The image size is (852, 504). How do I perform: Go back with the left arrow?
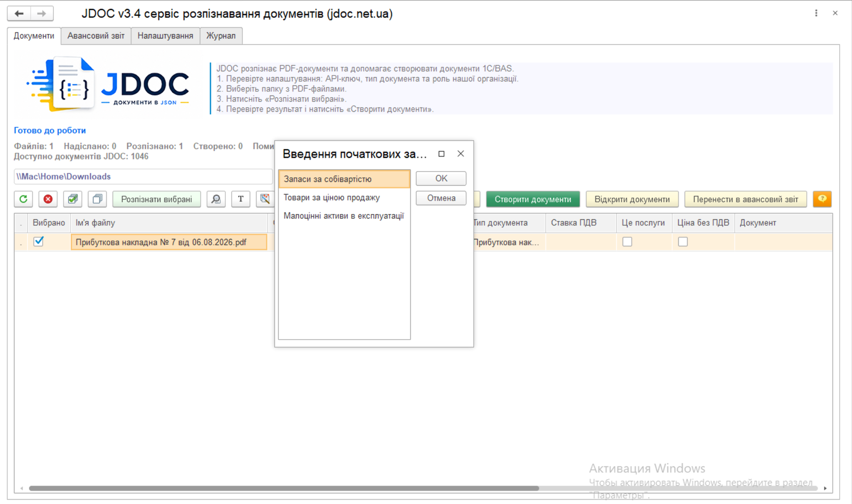coord(19,14)
